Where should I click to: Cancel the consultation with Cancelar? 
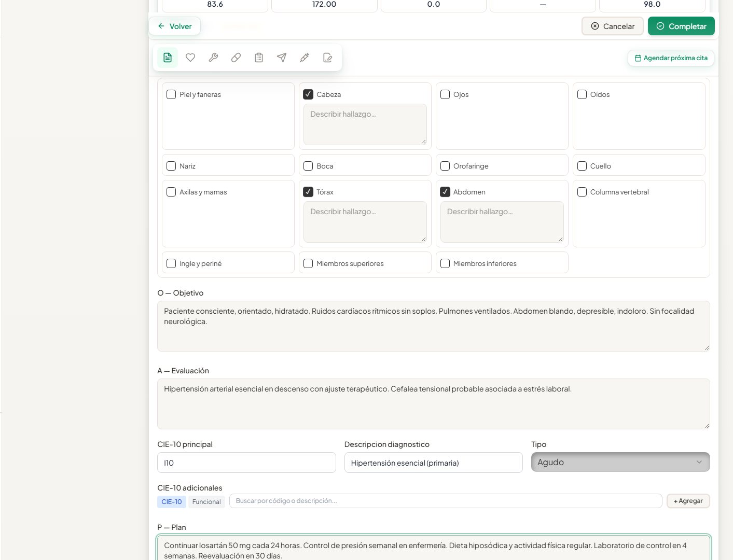click(613, 26)
